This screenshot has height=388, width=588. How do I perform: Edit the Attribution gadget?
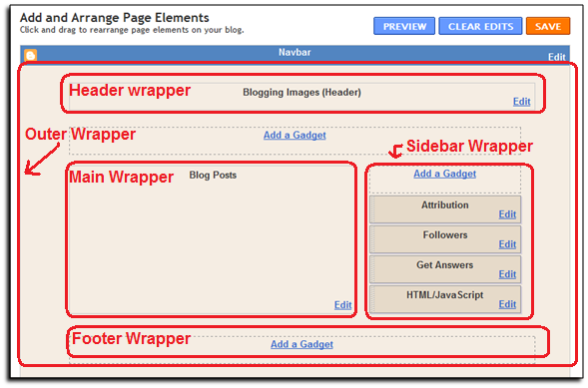pyautogui.click(x=507, y=214)
